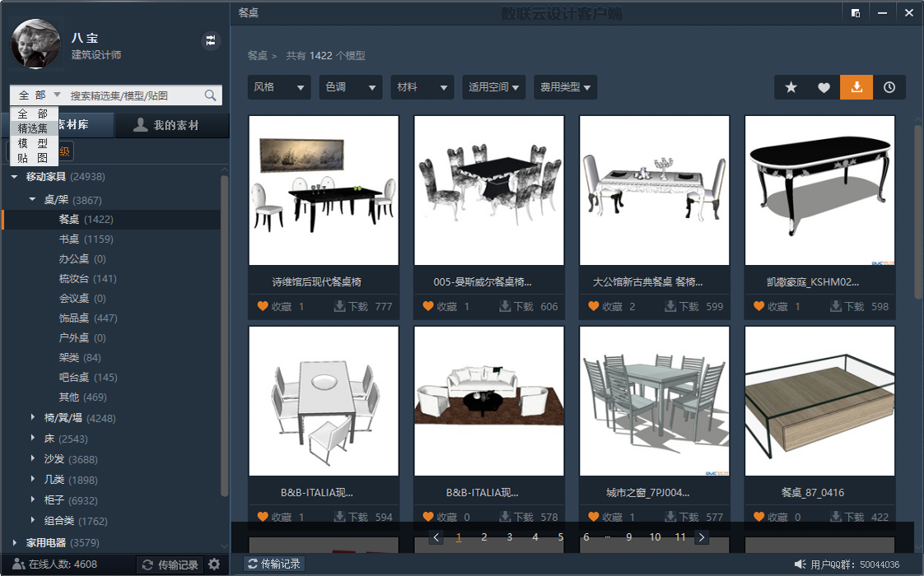Viewport: 924px width, 576px height.
Task: Favorite the 凯撒豪庭_KSHM02 model via its heart
Action: [759, 306]
